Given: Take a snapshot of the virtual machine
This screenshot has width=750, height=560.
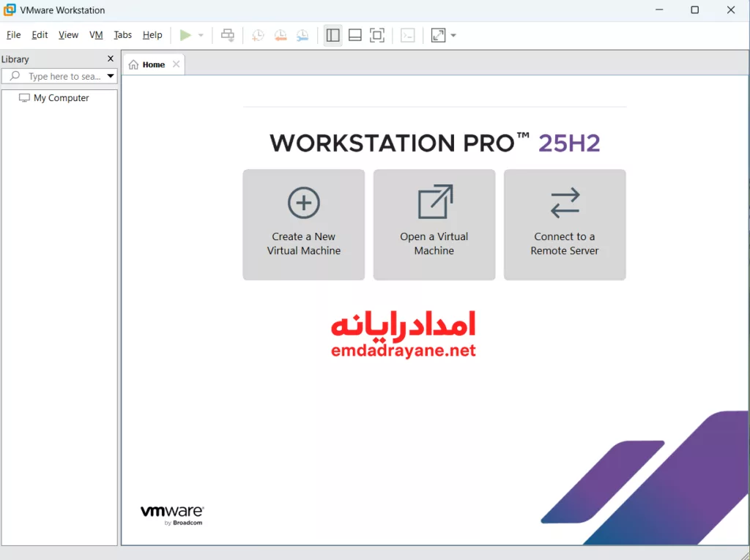Looking at the screenshot, I should pos(257,34).
